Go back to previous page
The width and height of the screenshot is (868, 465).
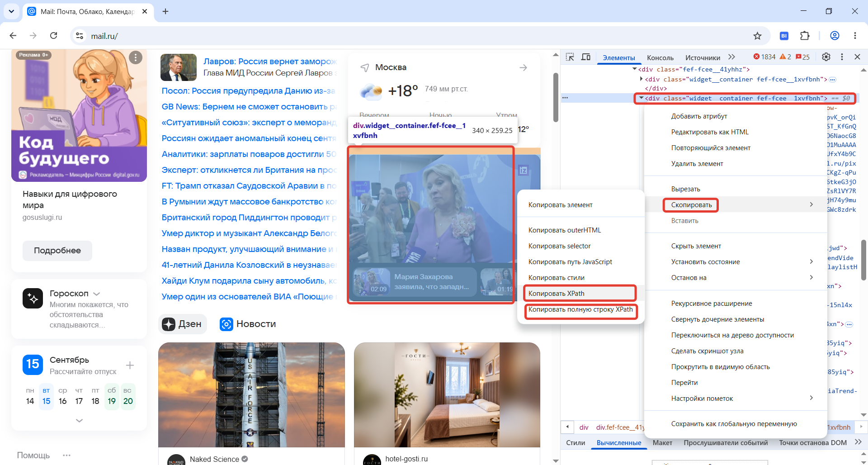coord(13,36)
